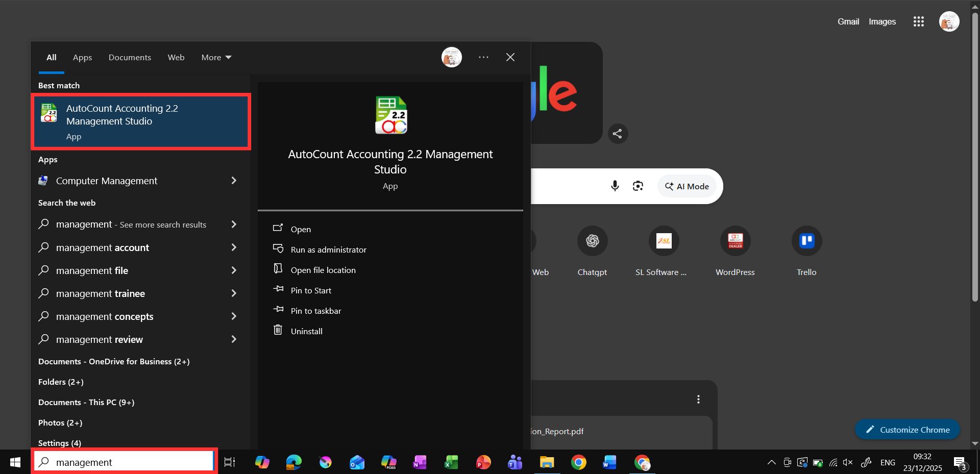Click the Customize Chrome button
The width and height of the screenshot is (980, 474).
[x=906, y=429]
